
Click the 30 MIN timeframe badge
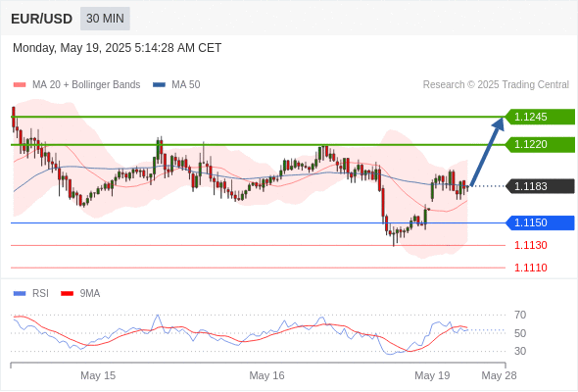tap(105, 19)
